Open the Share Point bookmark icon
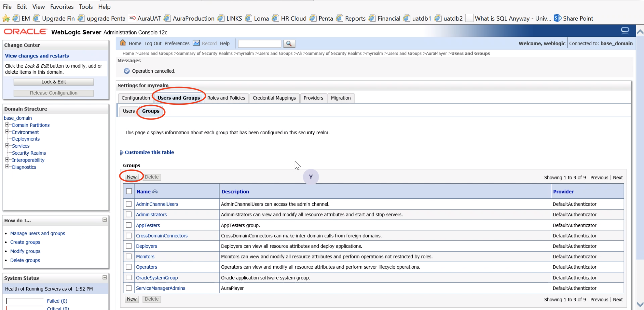644x310 pixels. (x=557, y=18)
